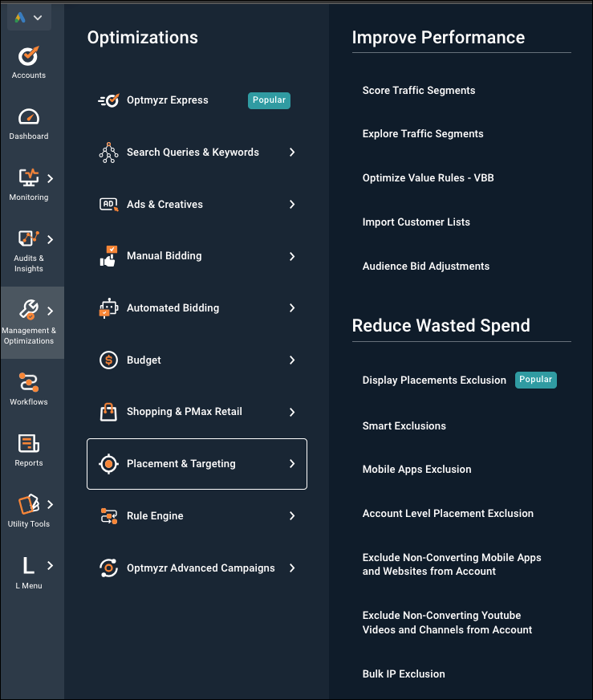Open Exclude Non-Converting Youtube Videos and Channels

tap(447, 623)
